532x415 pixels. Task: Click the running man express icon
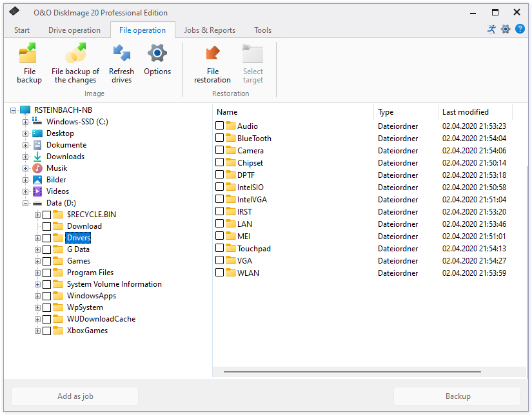tap(491, 30)
